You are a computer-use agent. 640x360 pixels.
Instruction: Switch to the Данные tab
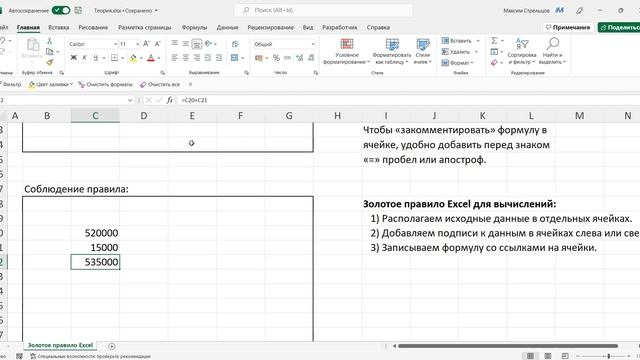[227, 27]
